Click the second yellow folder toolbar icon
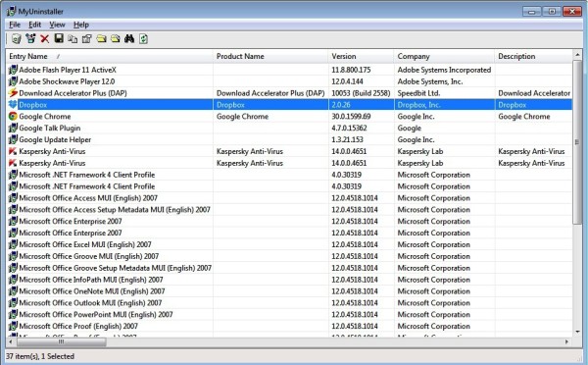The image size is (588, 365). click(x=115, y=38)
